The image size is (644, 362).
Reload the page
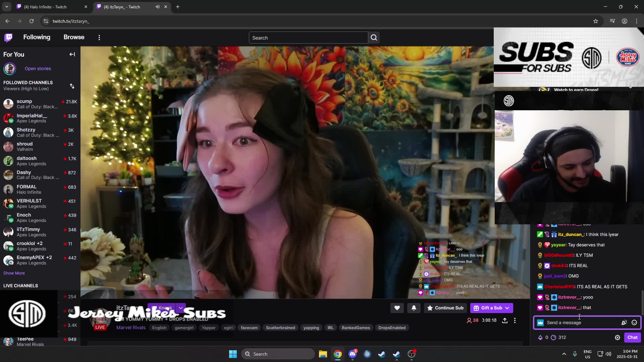(x=32, y=21)
